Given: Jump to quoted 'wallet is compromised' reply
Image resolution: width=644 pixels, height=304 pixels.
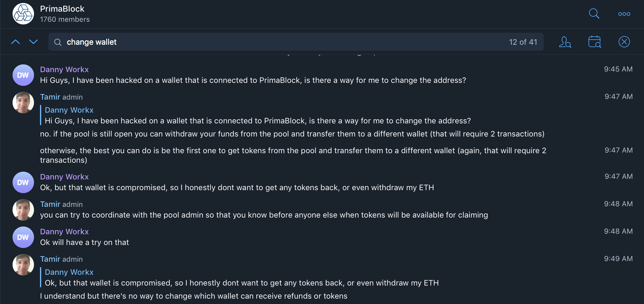Looking at the screenshot, I should pyautogui.click(x=241, y=277).
